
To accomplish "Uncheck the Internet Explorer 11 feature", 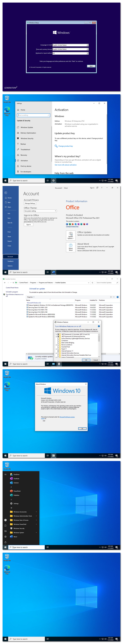I will pyautogui.click(x=58, y=351).
